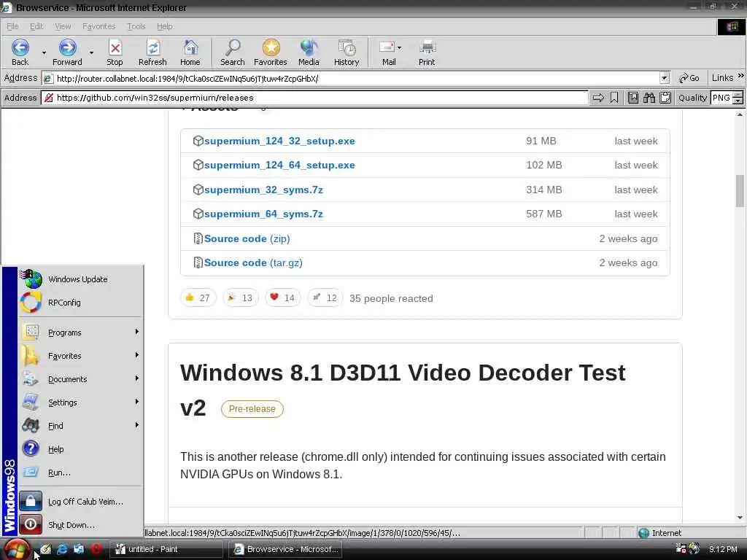The image size is (747, 560).
Task: Switch to untitled - Paint taskbar button
Action: 166,549
